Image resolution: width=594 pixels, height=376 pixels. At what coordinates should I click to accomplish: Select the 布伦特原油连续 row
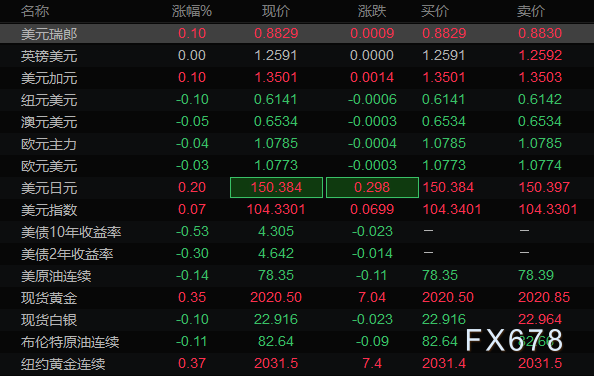(297, 341)
